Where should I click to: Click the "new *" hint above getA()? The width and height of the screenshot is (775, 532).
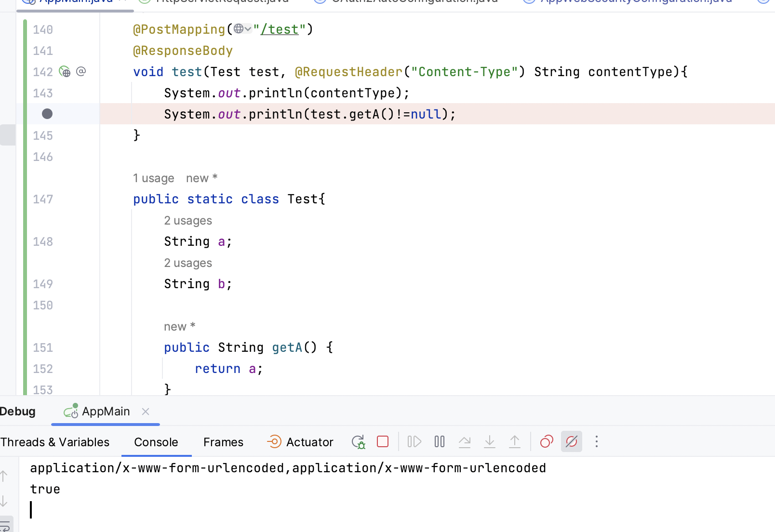pyautogui.click(x=180, y=327)
